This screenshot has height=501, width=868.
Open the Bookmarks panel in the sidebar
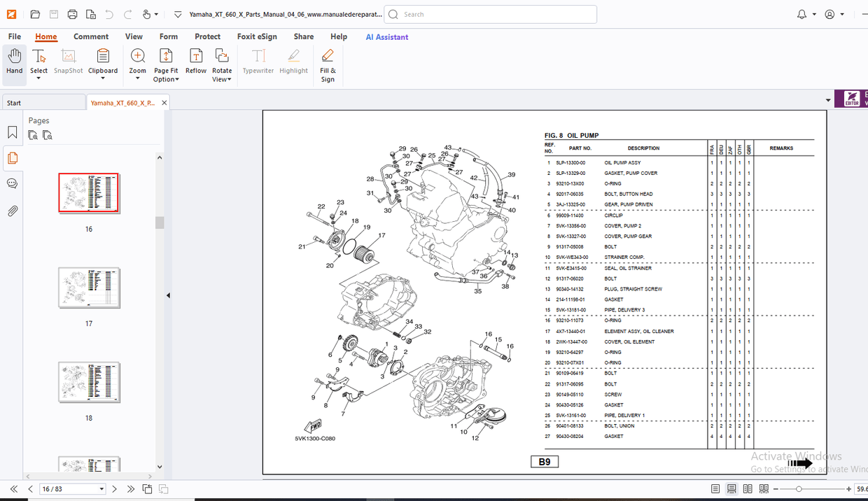[12, 132]
